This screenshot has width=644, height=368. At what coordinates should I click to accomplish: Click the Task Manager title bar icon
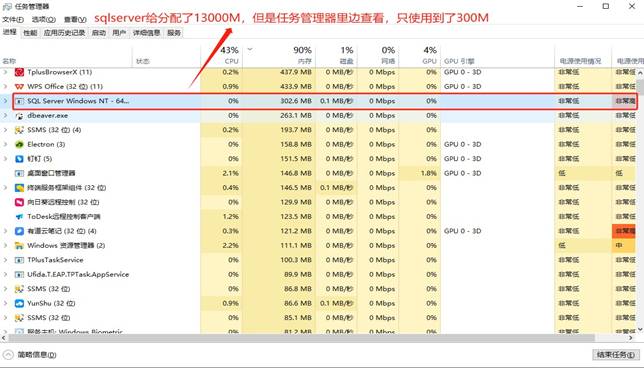(7, 6)
